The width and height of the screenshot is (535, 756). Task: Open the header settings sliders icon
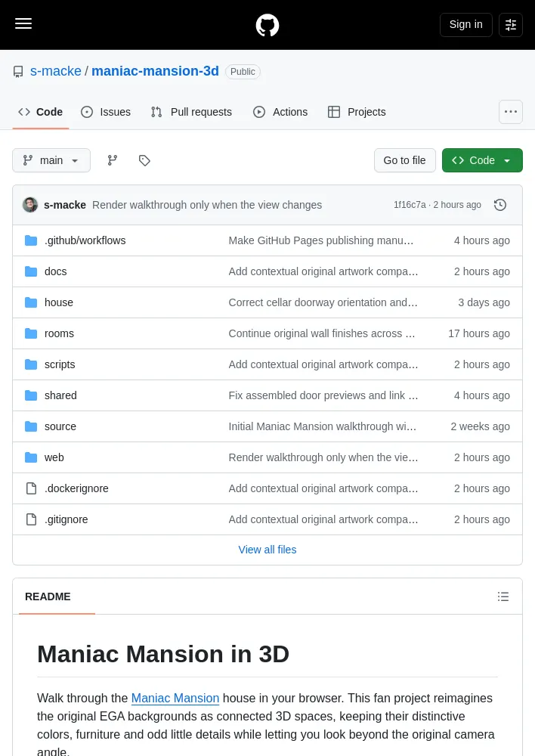point(510,25)
